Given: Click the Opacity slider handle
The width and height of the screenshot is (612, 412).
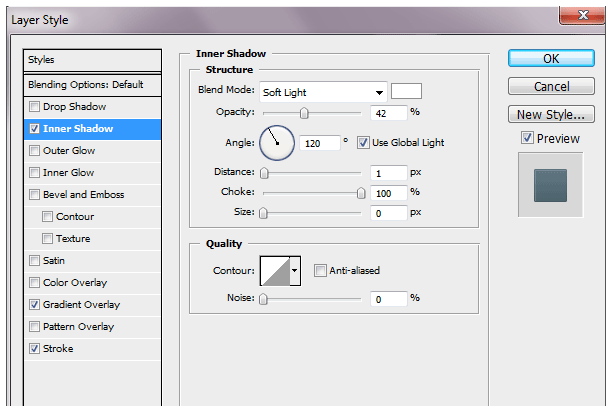Looking at the screenshot, I should tap(304, 113).
